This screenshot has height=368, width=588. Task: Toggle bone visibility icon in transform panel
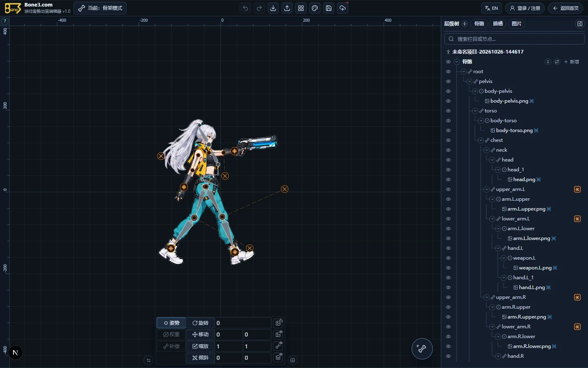278,346
